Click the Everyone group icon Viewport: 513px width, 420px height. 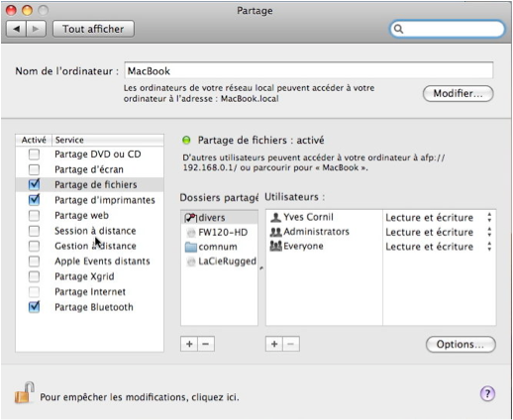tap(275, 246)
